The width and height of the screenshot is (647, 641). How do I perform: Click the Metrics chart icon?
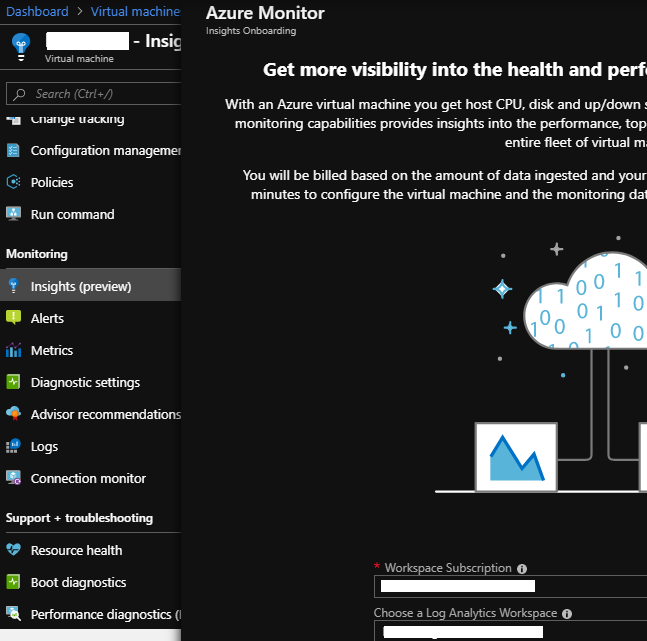[13, 351]
